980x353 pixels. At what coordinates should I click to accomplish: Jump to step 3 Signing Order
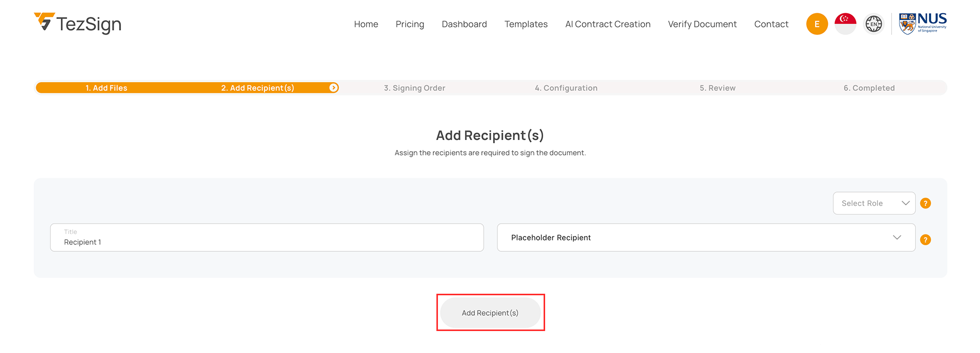(x=414, y=88)
